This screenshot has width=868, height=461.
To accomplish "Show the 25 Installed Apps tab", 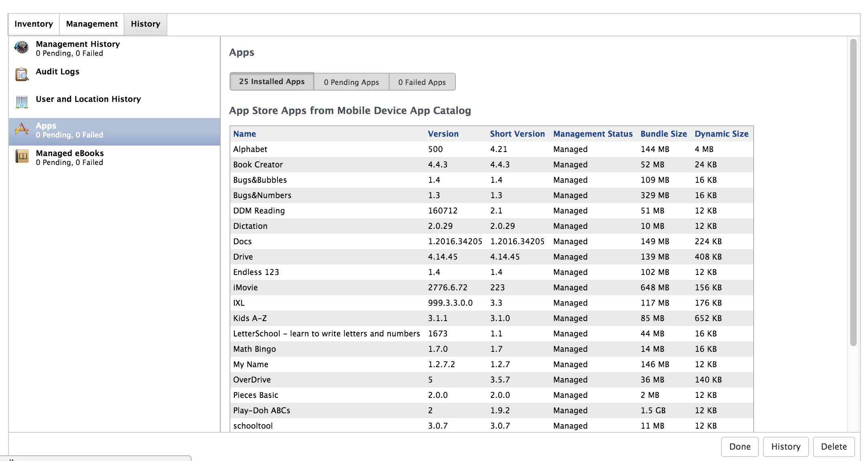I will [x=272, y=82].
